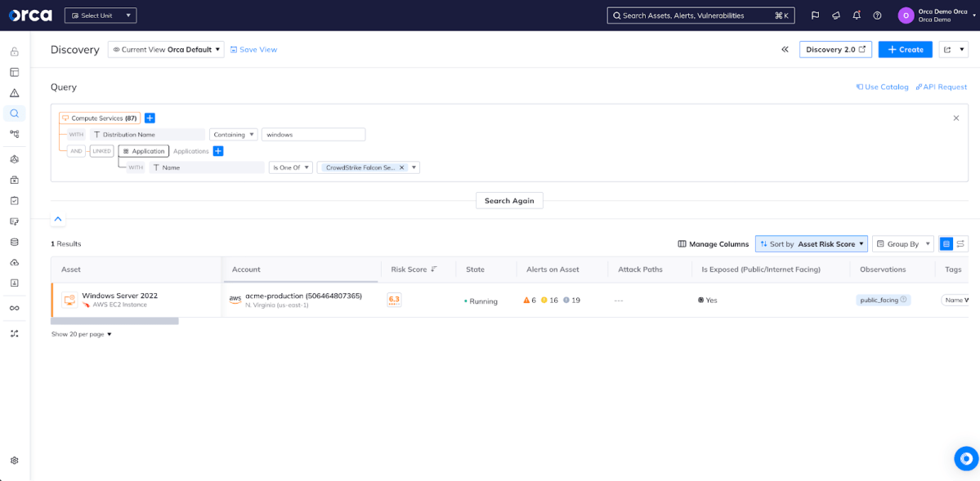Click the Orca logo

30,16
